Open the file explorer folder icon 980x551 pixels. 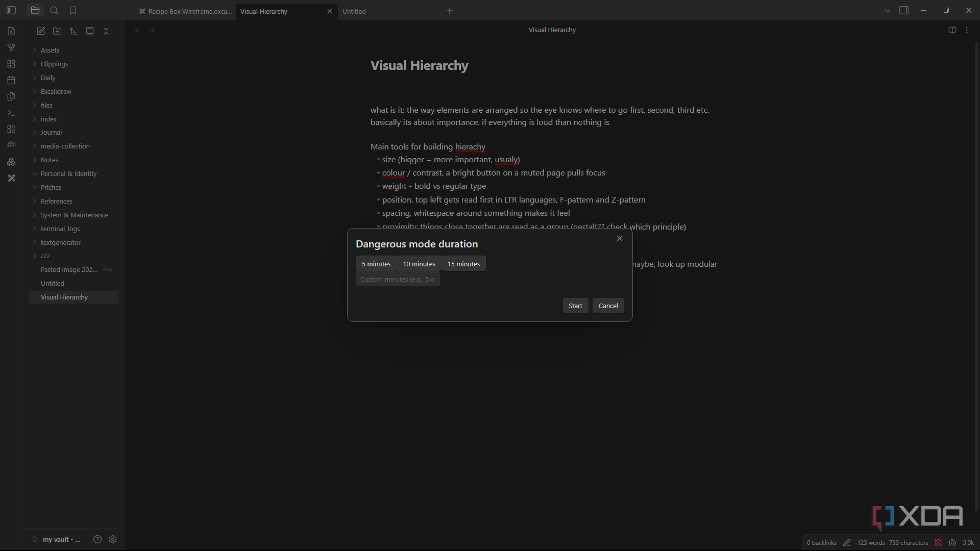[x=35, y=10]
